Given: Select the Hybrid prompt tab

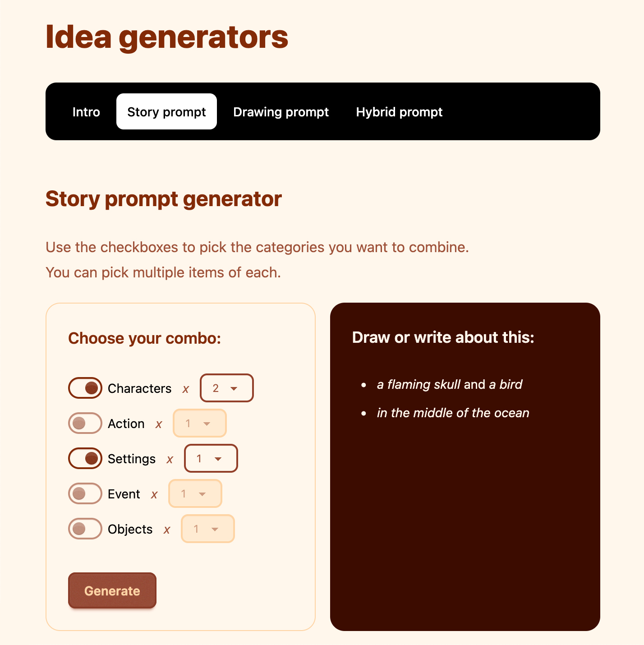Looking at the screenshot, I should pos(399,112).
